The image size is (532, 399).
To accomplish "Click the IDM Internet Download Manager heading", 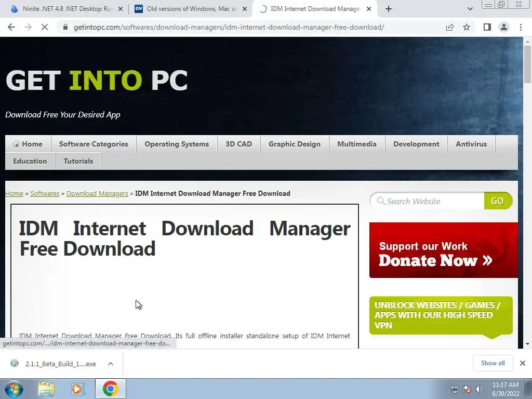I will tap(185, 238).
